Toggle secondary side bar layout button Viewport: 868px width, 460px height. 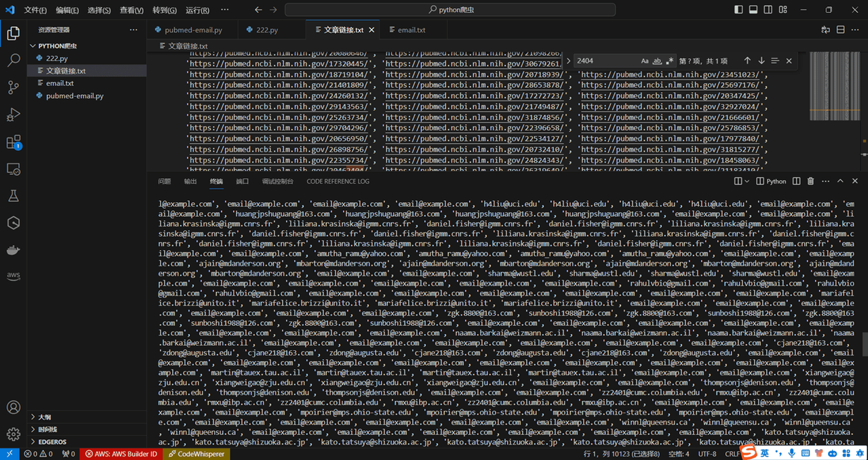(768, 10)
